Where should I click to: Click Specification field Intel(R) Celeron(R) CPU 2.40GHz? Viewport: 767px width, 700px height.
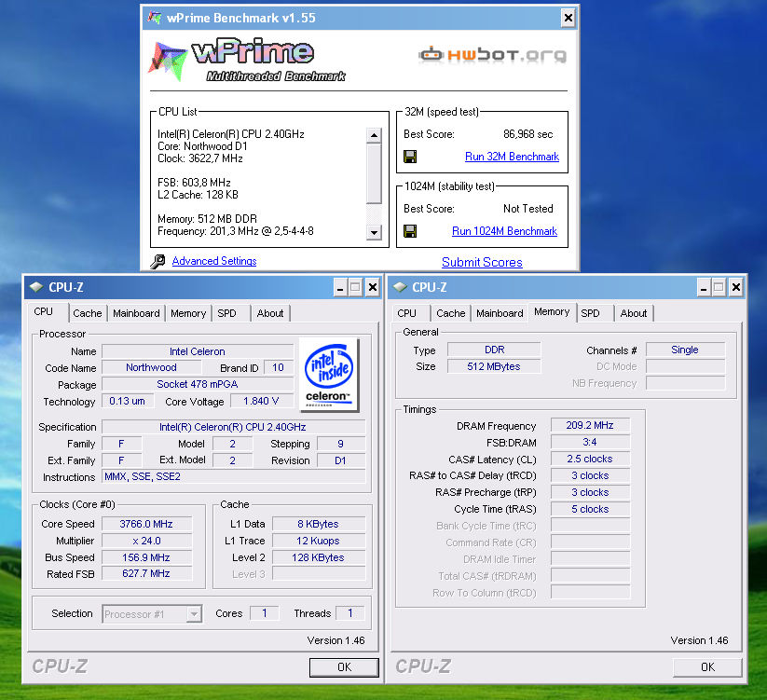tap(233, 427)
